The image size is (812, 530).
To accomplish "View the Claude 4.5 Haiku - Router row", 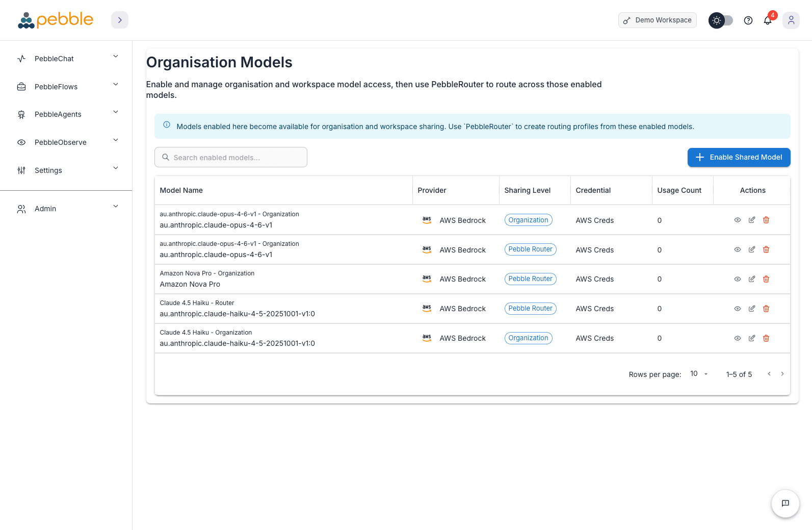I will click(x=738, y=309).
